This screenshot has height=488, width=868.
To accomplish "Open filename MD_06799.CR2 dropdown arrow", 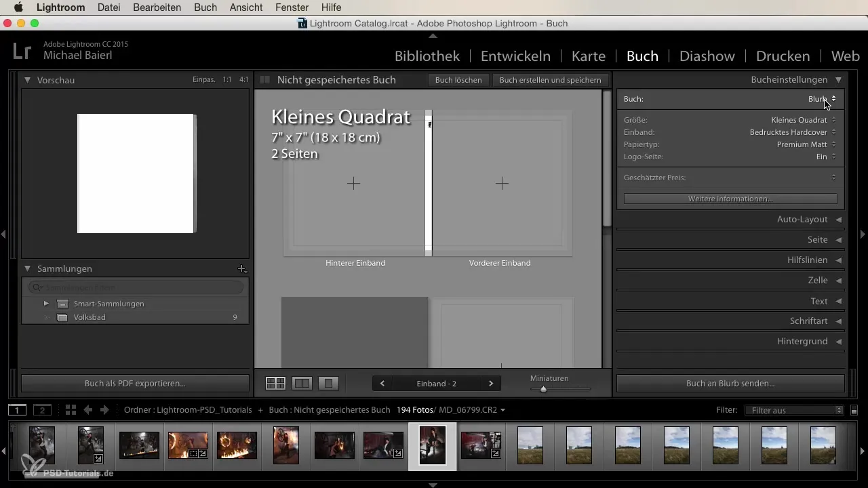I will (502, 410).
